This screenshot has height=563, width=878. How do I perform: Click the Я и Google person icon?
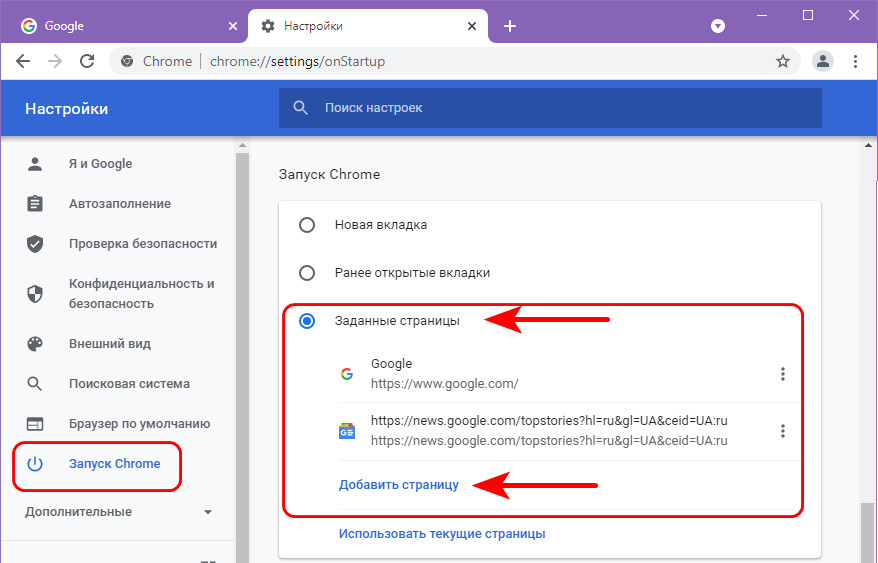click(35, 164)
